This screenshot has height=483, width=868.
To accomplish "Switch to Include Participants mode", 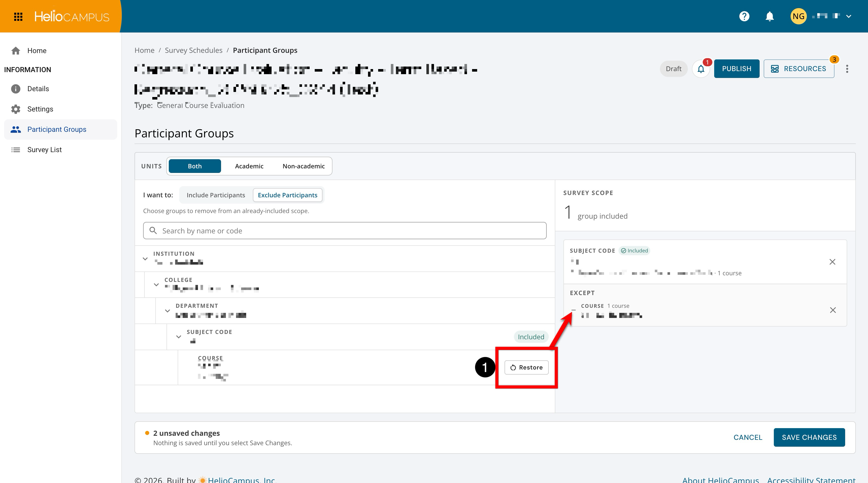I will pos(216,195).
